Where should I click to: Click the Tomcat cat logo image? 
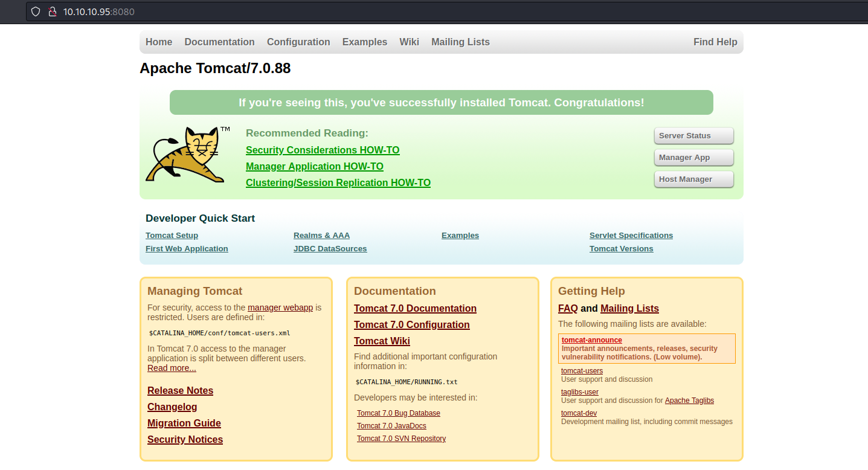pyautogui.click(x=188, y=154)
